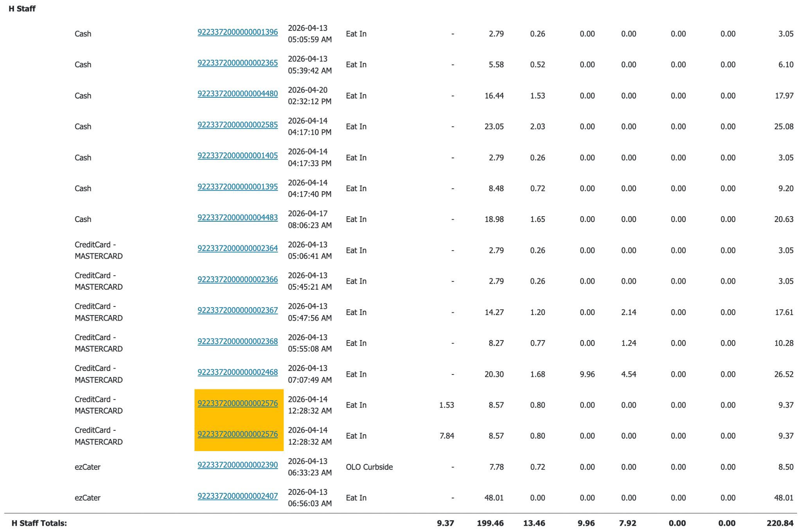Open ezCater order link 9223372000000002407

[237, 496]
